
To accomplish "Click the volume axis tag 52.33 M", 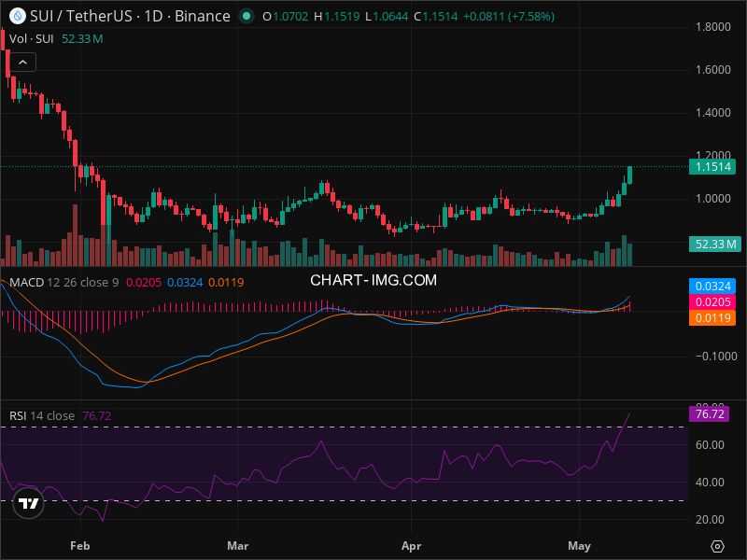I will (714, 245).
